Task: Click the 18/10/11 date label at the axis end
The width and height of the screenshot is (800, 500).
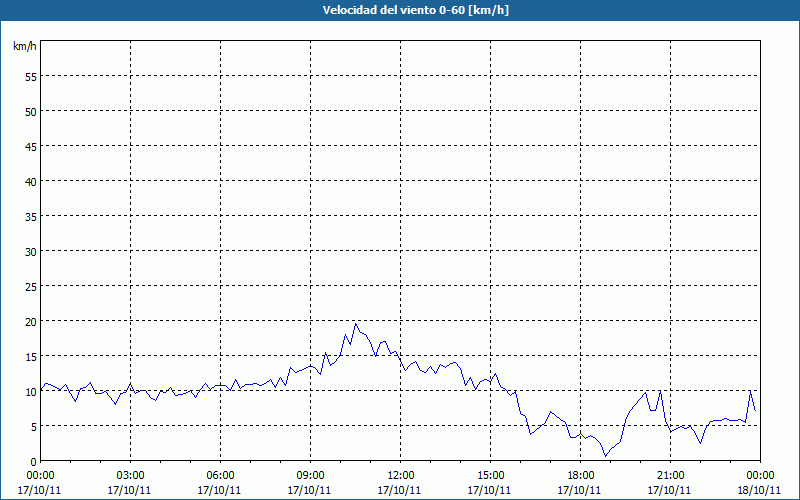Action: coord(760,490)
